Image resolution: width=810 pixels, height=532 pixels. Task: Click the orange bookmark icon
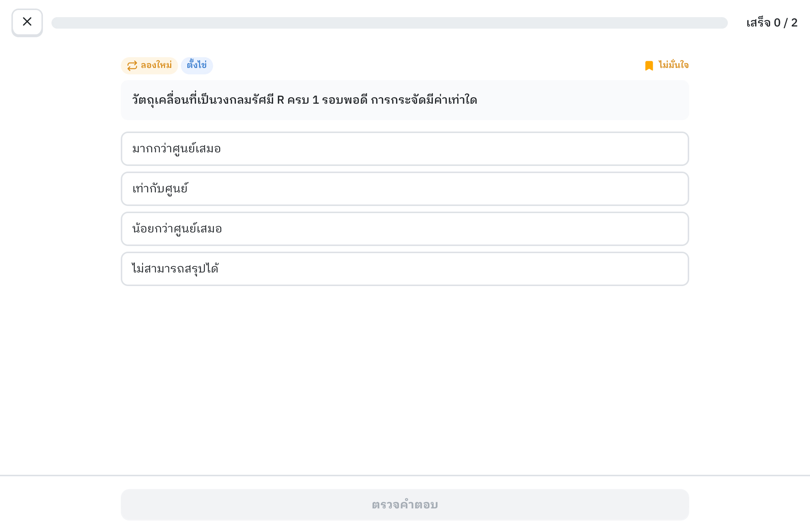[649, 65]
